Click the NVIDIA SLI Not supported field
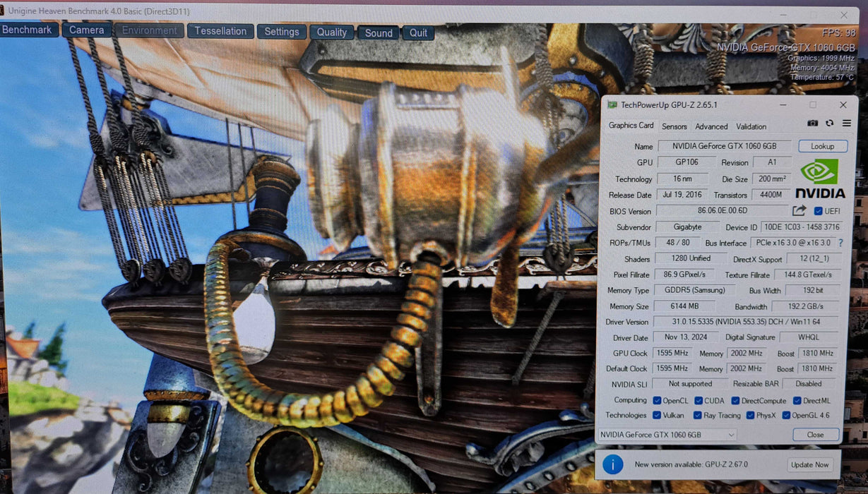 click(x=690, y=384)
